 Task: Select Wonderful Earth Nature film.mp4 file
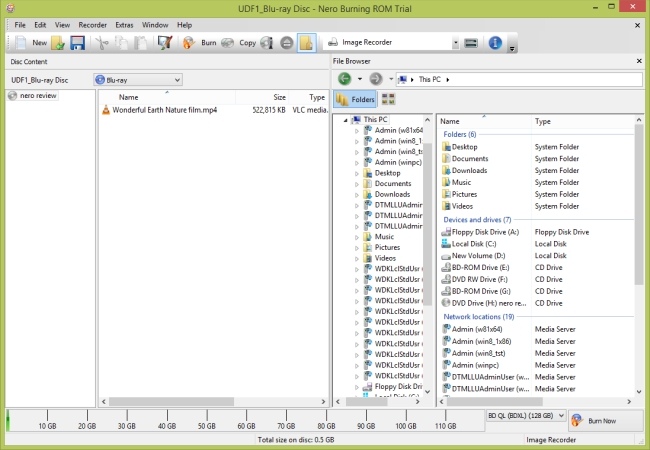(165, 110)
